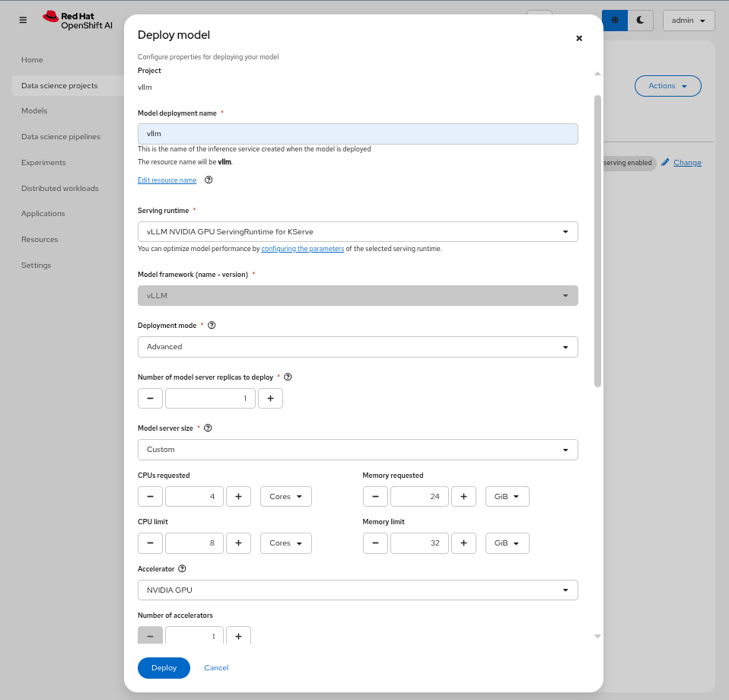
Task: Increase number of accelerators
Action: [238, 635]
